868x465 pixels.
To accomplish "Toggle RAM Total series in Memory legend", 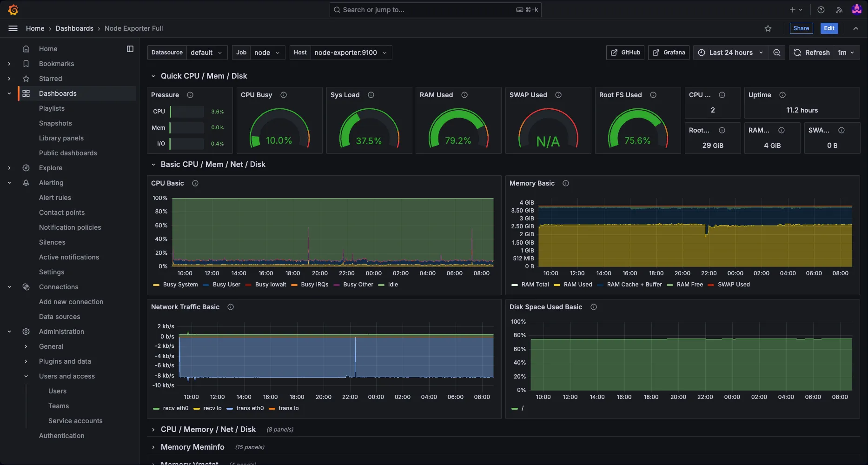I will point(535,285).
